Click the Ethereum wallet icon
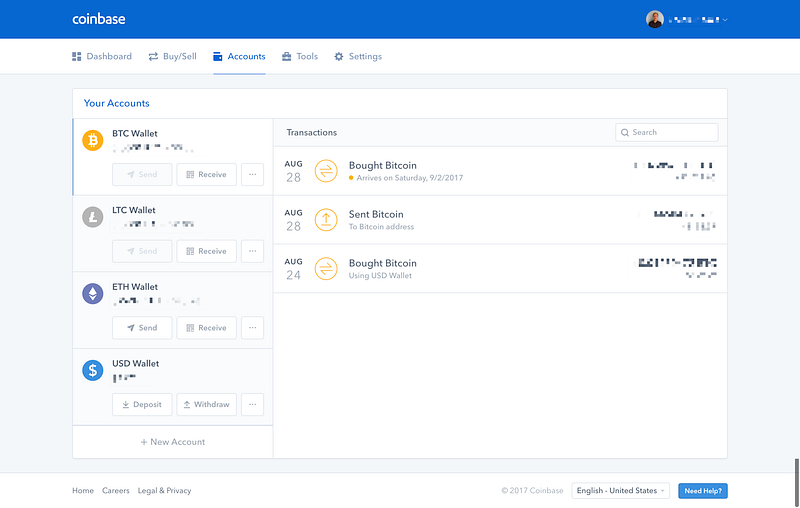Image resolution: width=800 pixels, height=508 pixels. (92, 293)
